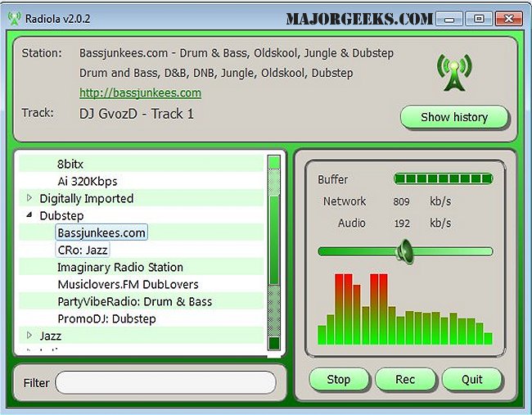Click the Audio bitrate value 192
Image resolution: width=532 pixels, height=415 pixels.
pyautogui.click(x=402, y=223)
